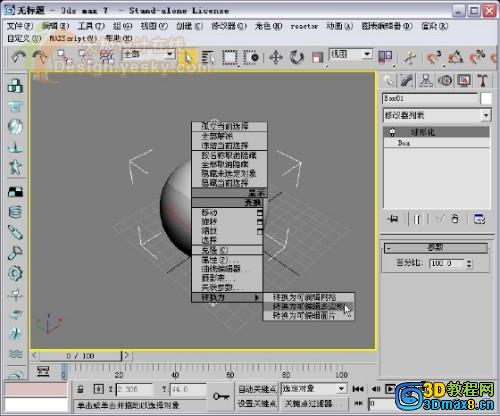
Task: Click the Select and Manipulate icon
Action: coord(411,57)
